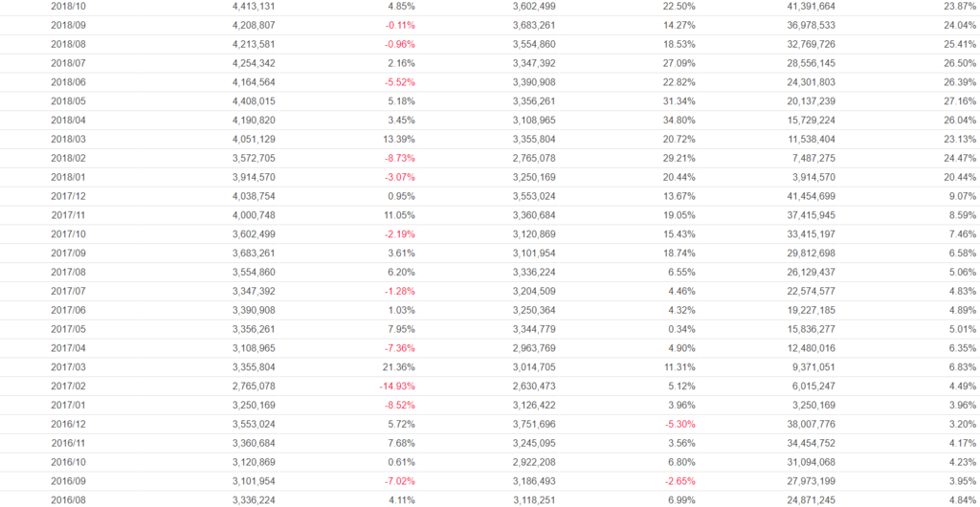Select the 2018/06 row date
Viewport: 980px width, 507px height.
pyautogui.click(x=68, y=82)
